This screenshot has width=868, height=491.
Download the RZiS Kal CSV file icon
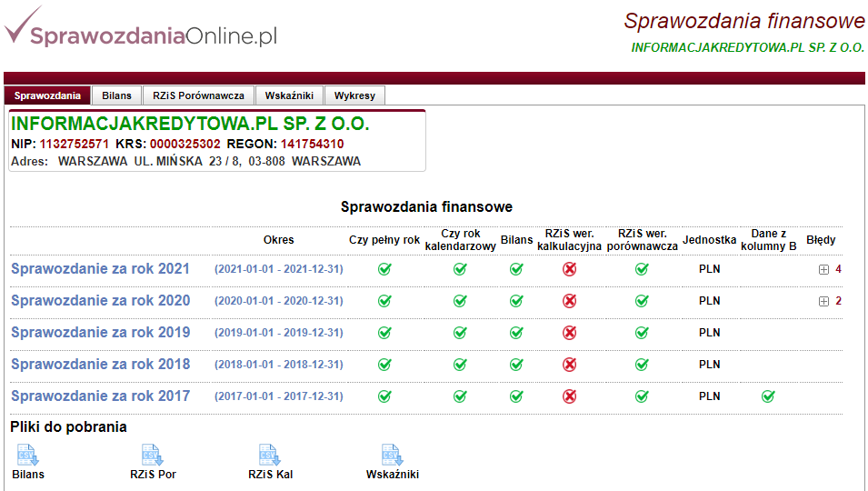tap(270, 455)
